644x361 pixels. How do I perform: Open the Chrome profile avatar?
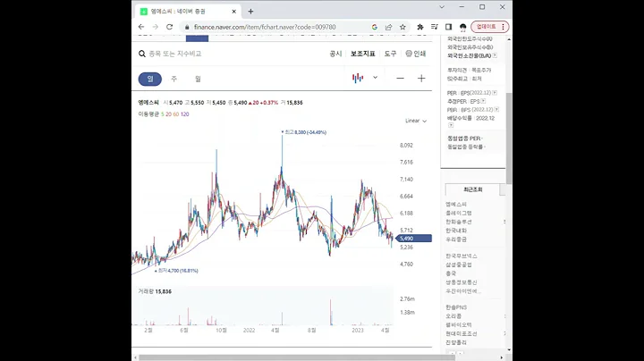point(463,27)
